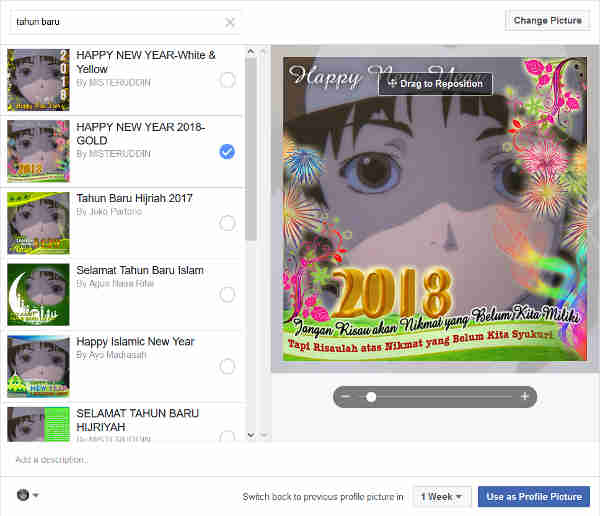600x516 pixels.
Task: Click the frame list scroll up arrow
Action: 251,51
